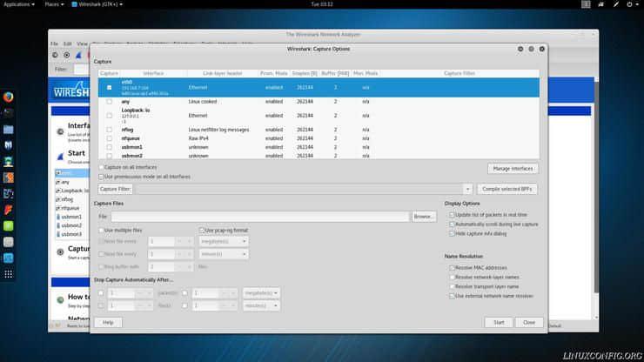Click the capture options toolbar icon
Image resolution: width=644 pixels, height=362 pixels.
click(67, 55)
